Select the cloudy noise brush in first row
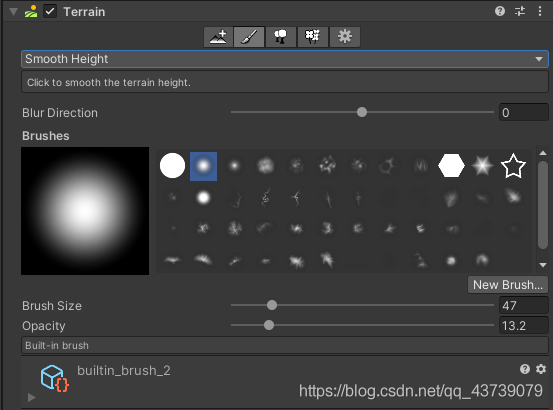The width and height of the screenshot is (553, 410). coord(266,166)
